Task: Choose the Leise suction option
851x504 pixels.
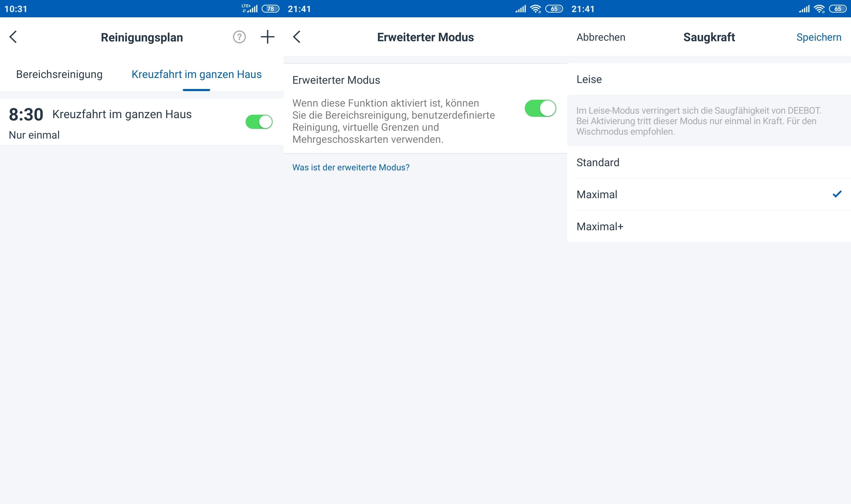Action: 709,79
